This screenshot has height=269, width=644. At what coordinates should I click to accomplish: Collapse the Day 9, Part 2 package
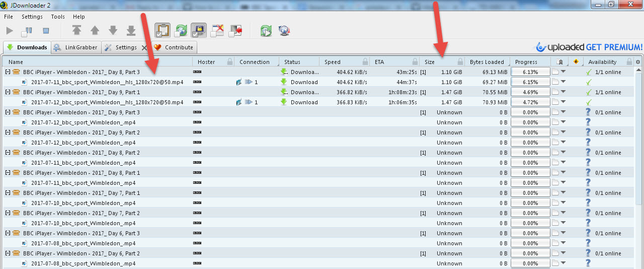click(8, 132)
